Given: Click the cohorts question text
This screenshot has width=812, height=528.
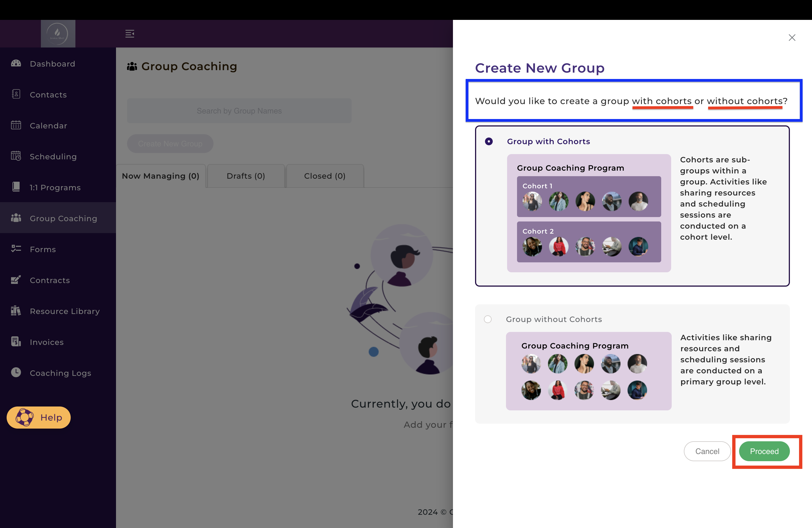Looking at the screenshot, I should (x=631, y=101).
